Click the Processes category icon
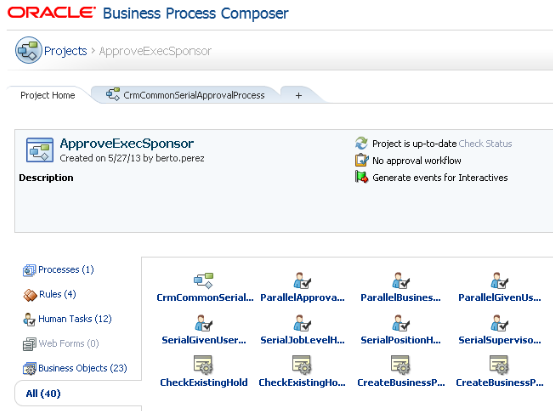 [x=29, y=270]
